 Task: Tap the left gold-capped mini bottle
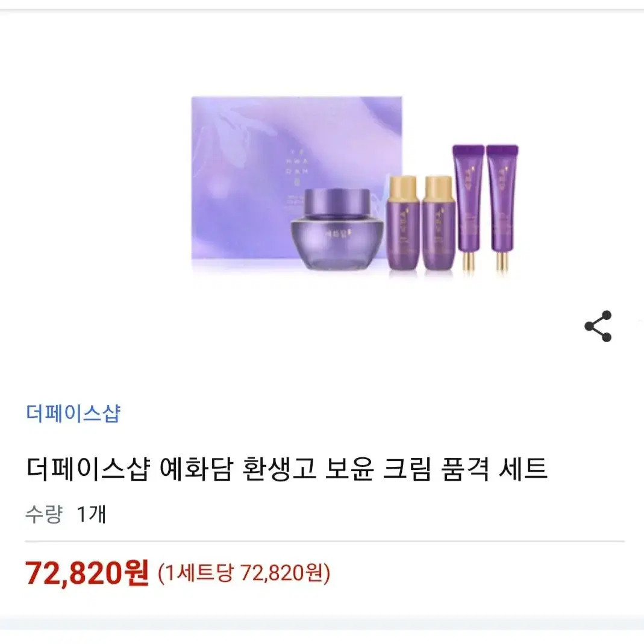[403, 223]
